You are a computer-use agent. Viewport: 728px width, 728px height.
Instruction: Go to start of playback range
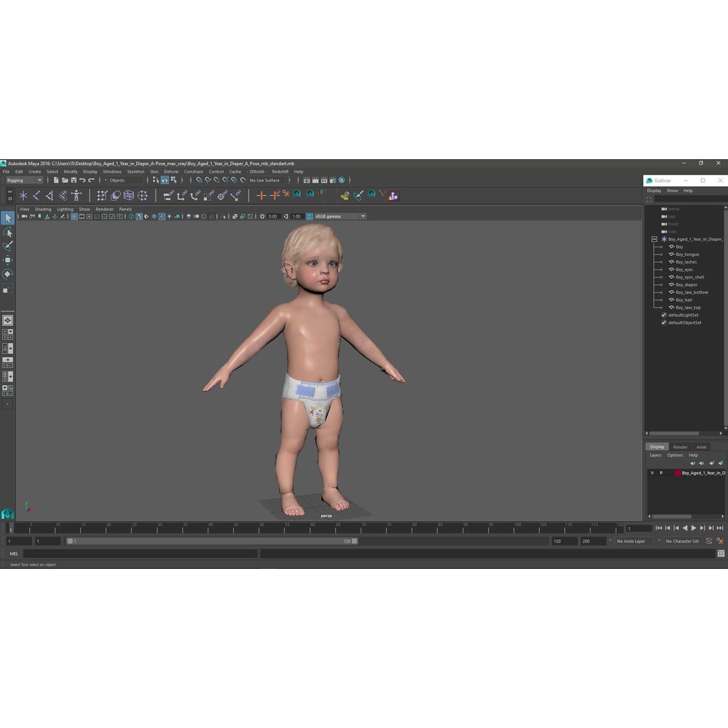coord(659,528)
